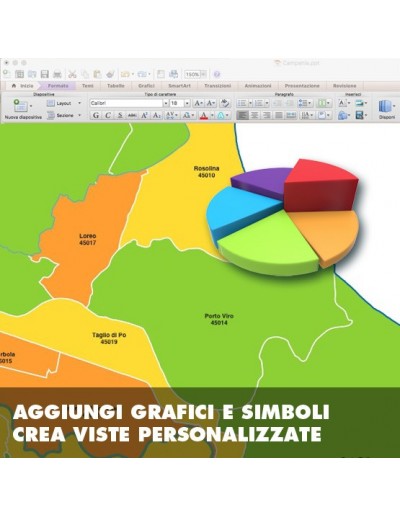The image size is (400, 517).
Task: Click the Calibri font name field
Action: 126,103
